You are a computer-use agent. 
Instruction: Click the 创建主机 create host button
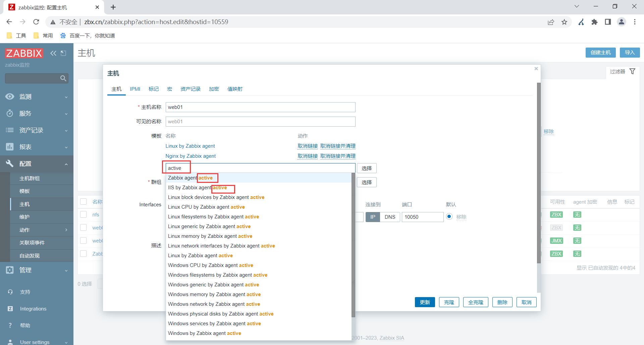[x=601, y=53]
